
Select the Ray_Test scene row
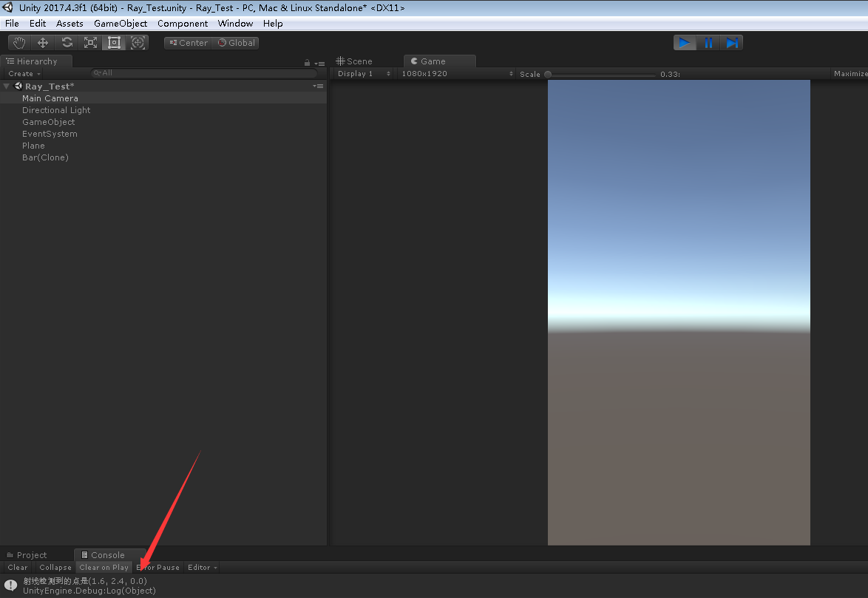163,86
